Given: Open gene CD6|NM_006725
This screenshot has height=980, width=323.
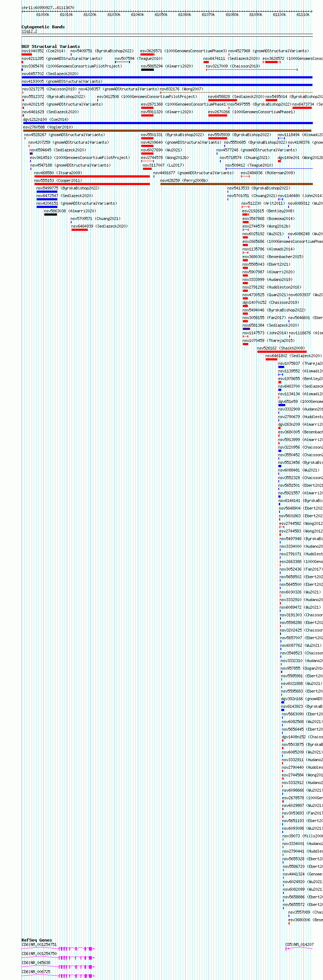Looking at the screenshot, I should point(36,971).
